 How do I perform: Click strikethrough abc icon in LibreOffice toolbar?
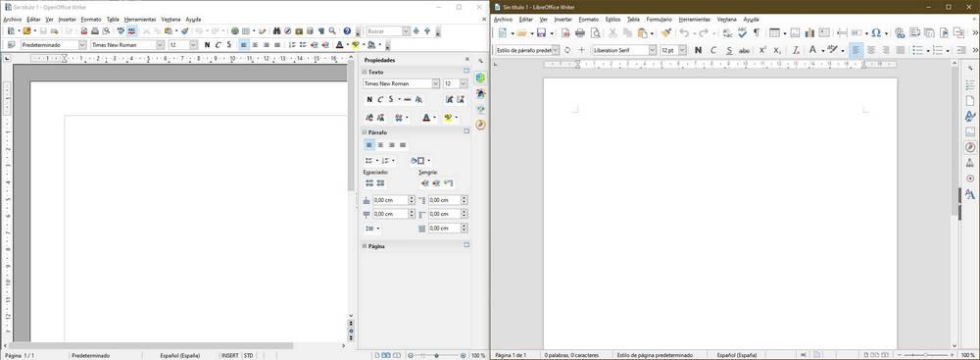click(x=744, y=50)
